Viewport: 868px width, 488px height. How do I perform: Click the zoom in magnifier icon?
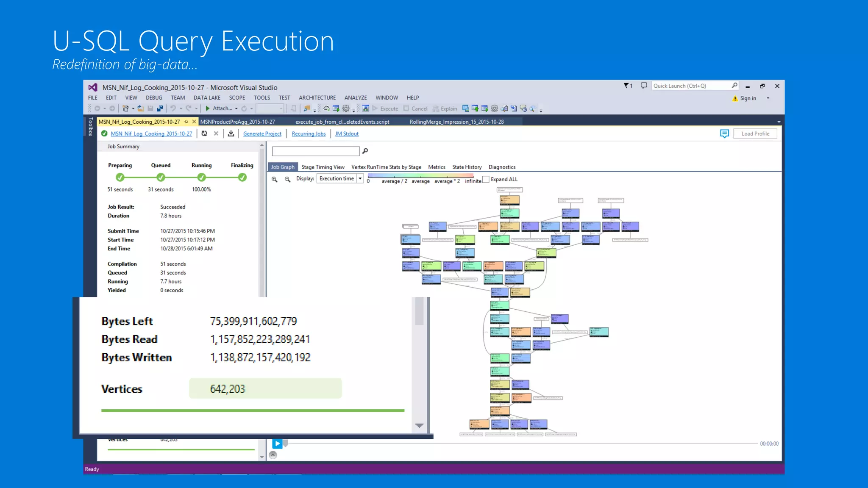tap(275, 179)
